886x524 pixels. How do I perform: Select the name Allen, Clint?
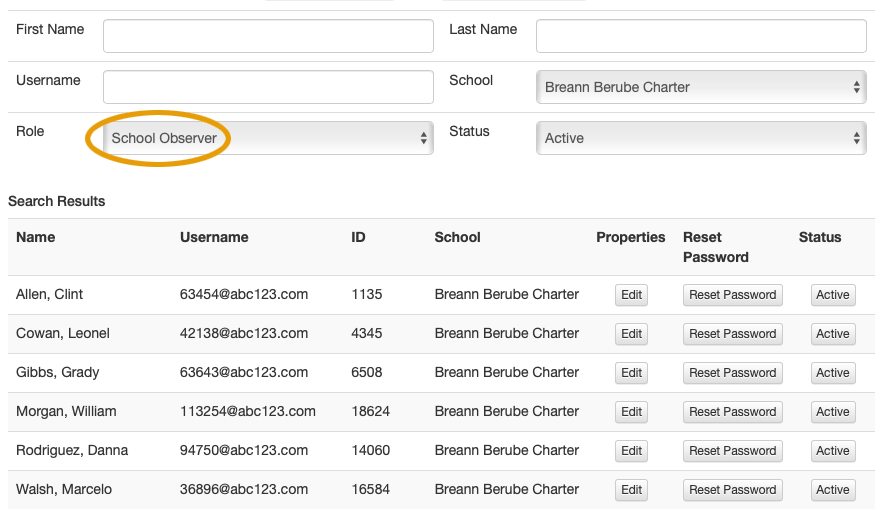(49, 295)
